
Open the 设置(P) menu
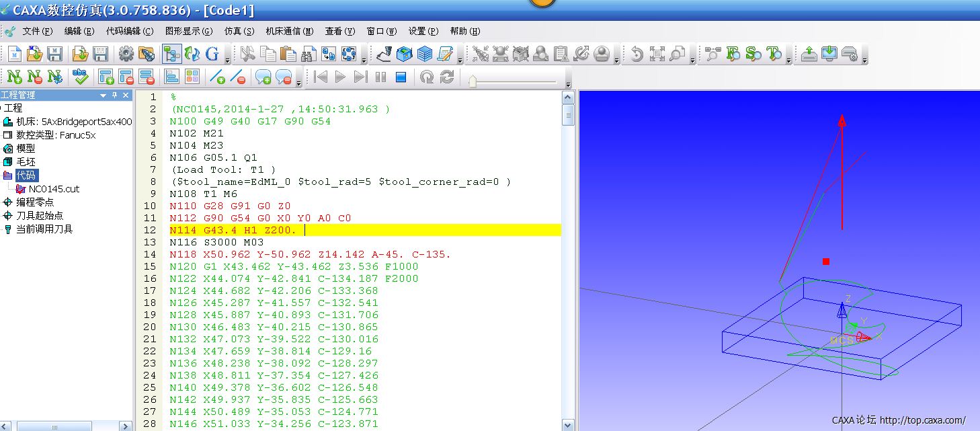423,31
